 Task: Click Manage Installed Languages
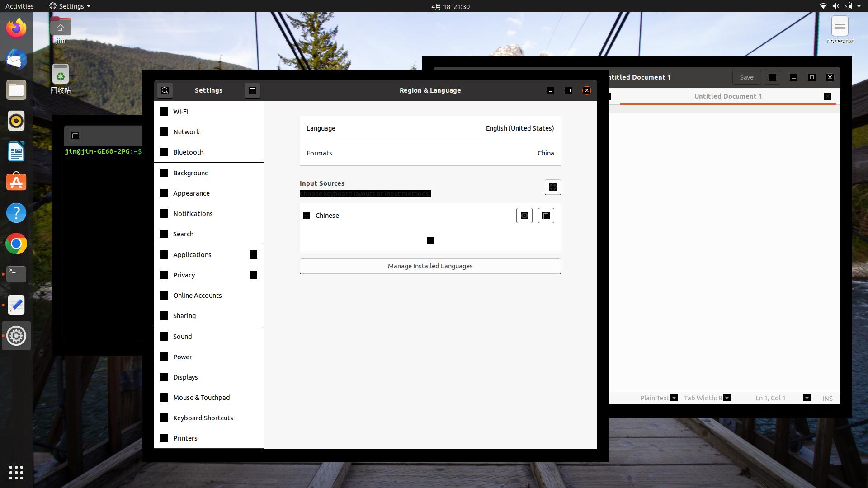coord(430,266)
